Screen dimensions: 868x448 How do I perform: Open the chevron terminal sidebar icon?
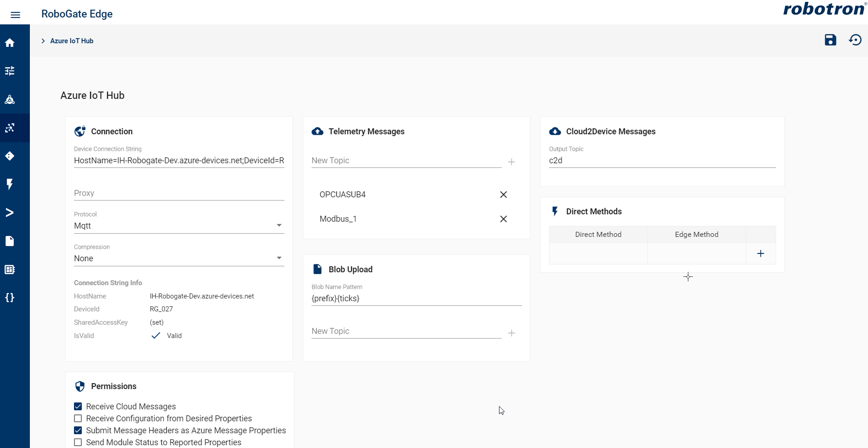[x=10, y=213]
